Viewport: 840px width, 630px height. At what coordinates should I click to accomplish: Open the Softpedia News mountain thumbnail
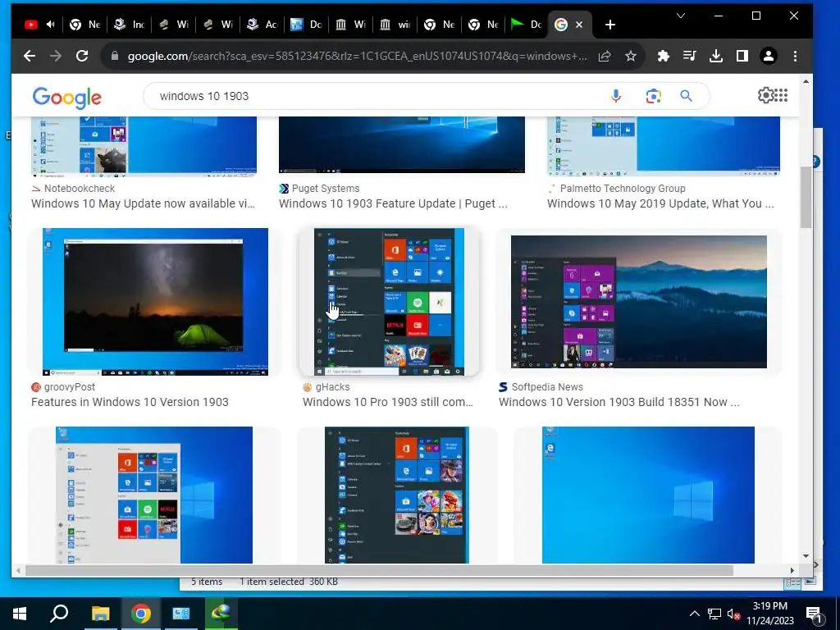(x=638, y=302)
